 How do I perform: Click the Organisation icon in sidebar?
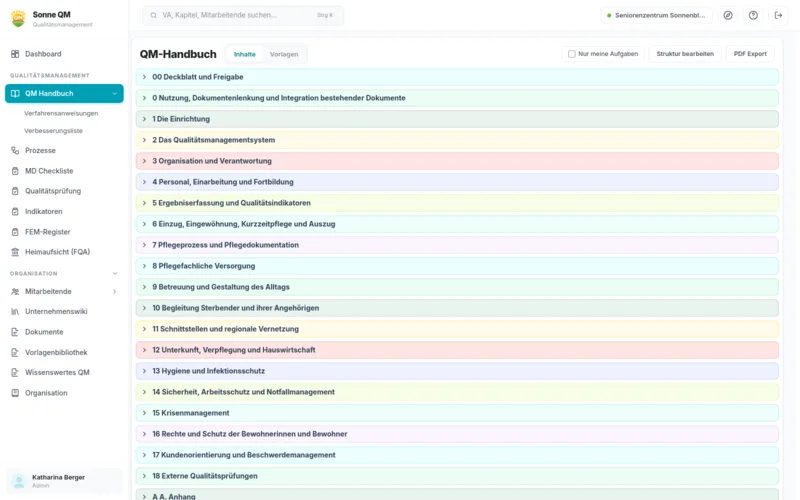pos(15,393)
